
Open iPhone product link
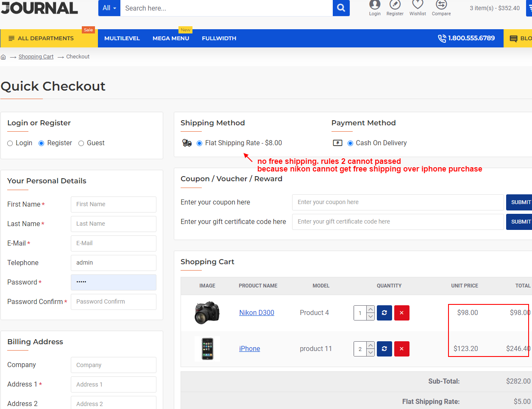250,349
